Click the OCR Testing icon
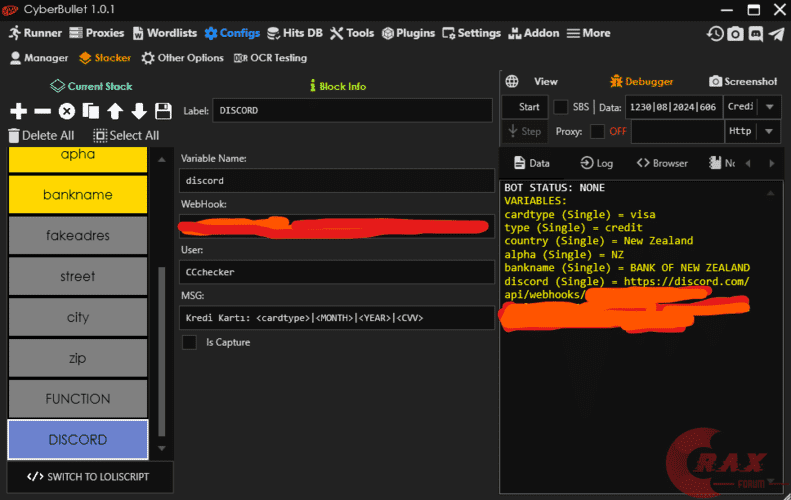Image resolution: width=791 pixels, height=500 pixels. pyautogui.click(x=241, y=58)
